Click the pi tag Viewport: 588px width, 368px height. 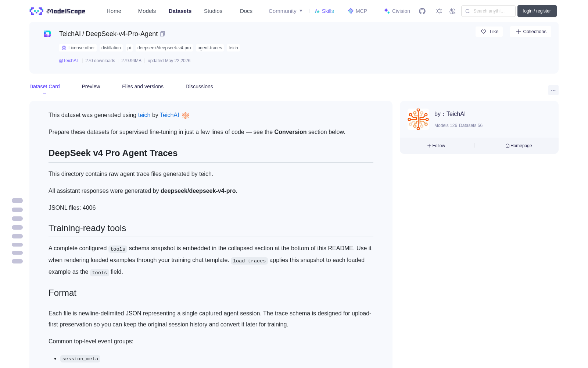pos(129,48)
